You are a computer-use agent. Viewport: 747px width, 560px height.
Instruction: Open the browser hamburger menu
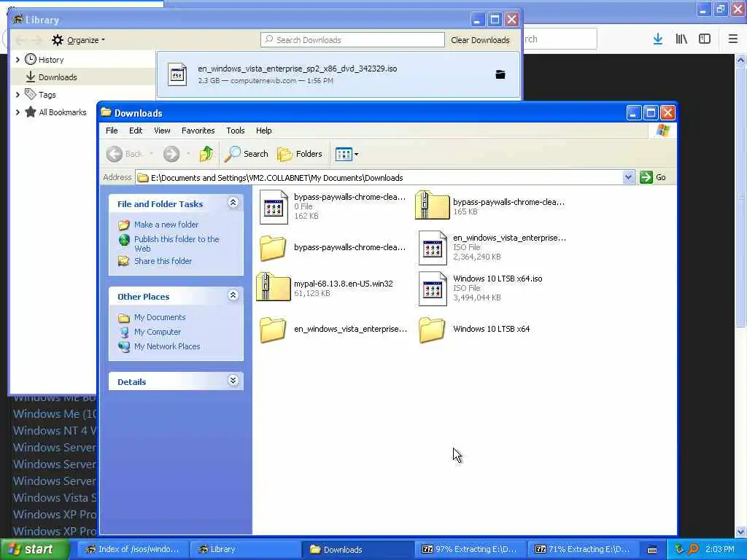pos(733,39)
